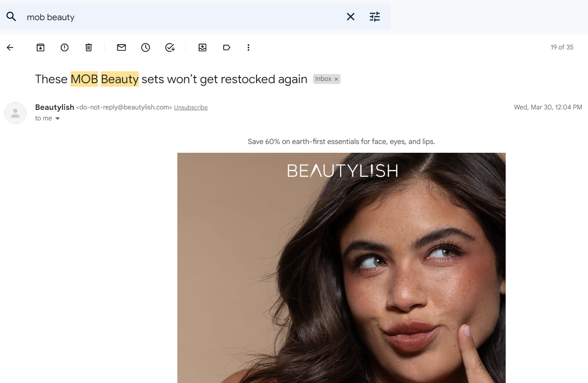Screen dimensions: 588x383
Task: Remove the Inbox label from email
Action: tap(336, 79)
